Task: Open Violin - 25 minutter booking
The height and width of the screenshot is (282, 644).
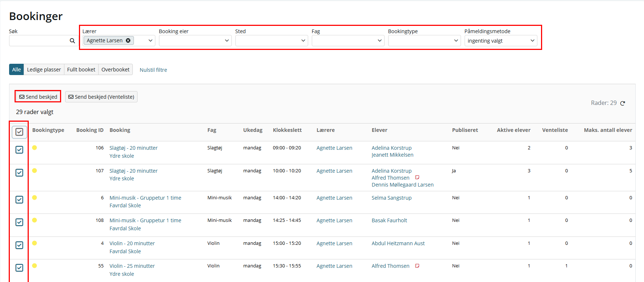Action: coord(132,266)
